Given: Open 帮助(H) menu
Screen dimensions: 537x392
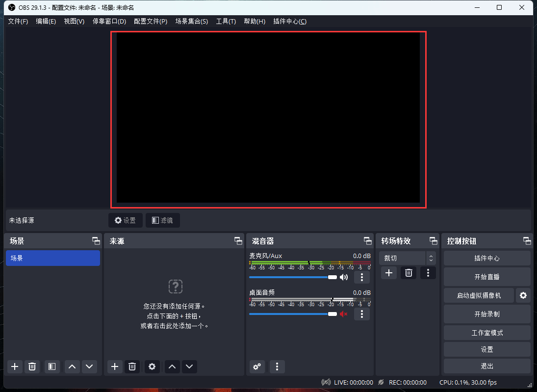Looking at the screenshot, I should (255, 21).
